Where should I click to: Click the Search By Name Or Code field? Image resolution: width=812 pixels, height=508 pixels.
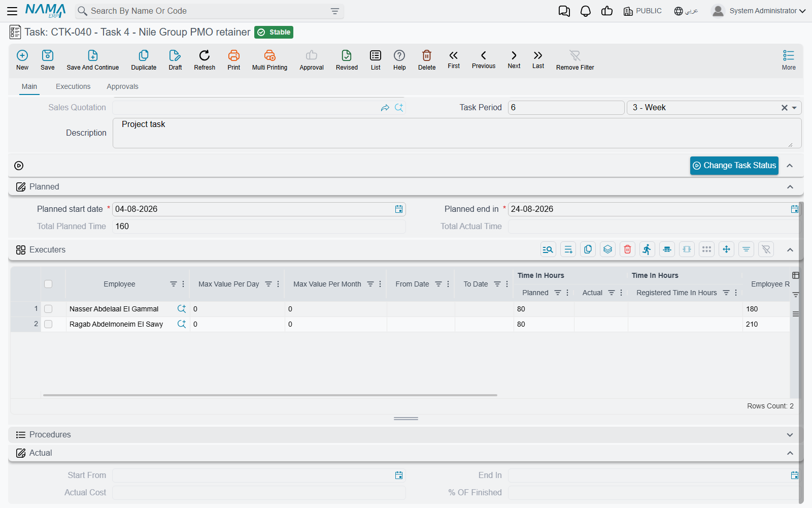[x=209, y=11]
